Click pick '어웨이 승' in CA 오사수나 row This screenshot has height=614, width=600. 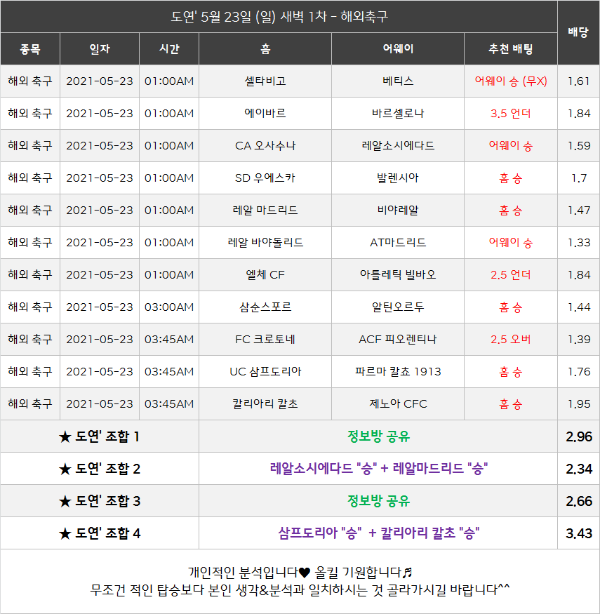tap(511, 146)
